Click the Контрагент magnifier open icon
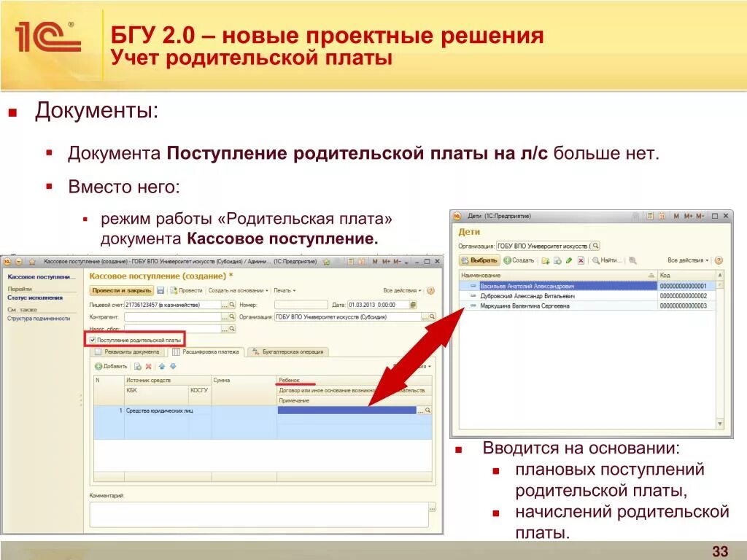 pyautogui.click(x=232, y=316)
